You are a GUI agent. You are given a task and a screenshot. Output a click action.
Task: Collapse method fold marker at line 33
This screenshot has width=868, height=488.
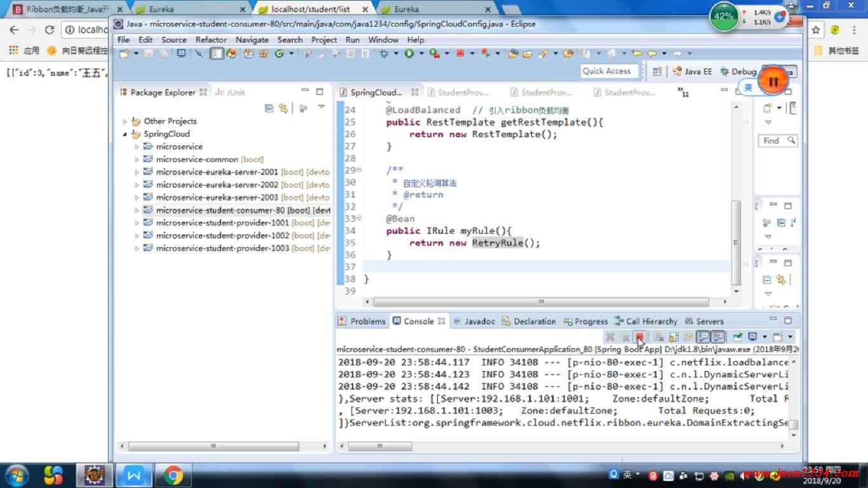359,219
